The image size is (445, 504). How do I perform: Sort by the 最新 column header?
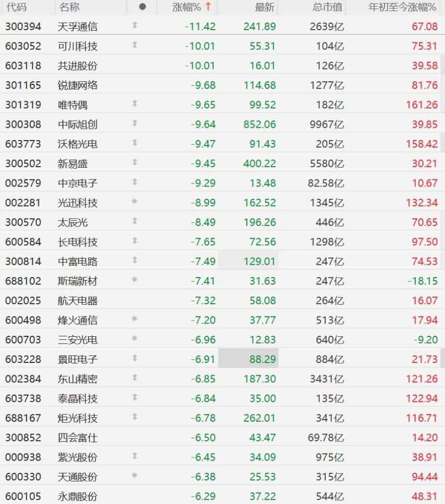coord(264,7)
